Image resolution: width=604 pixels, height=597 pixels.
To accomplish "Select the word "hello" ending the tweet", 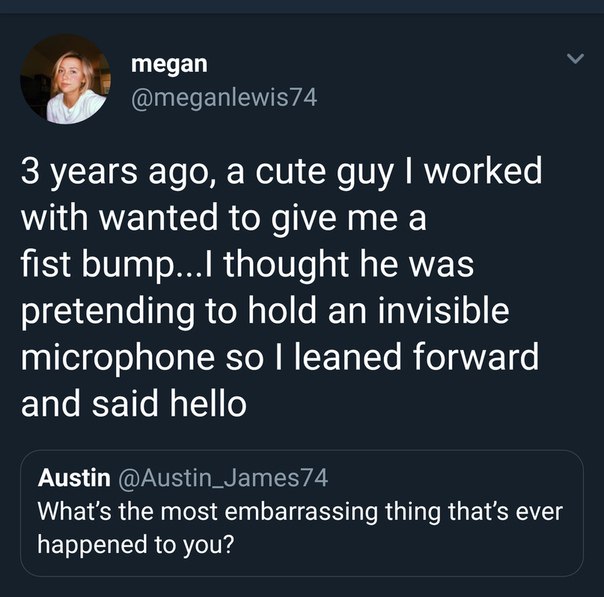I will tap(208, 403).
